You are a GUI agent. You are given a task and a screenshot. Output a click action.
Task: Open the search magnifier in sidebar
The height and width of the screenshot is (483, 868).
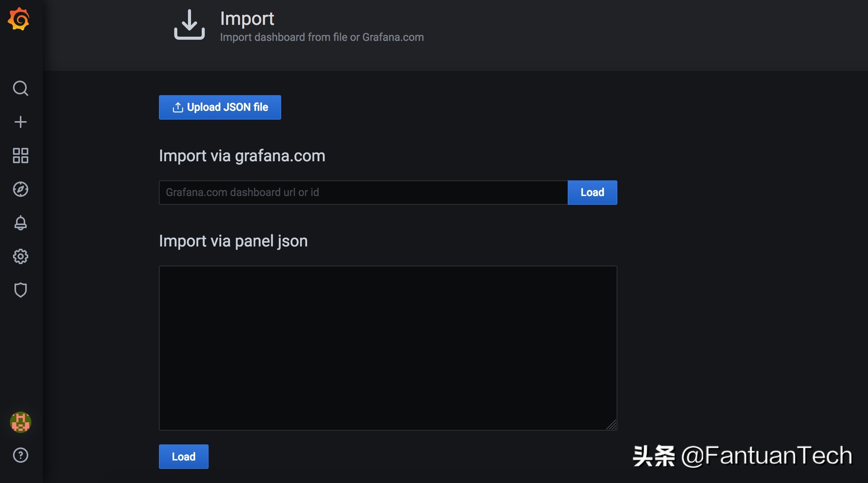pos(20,88)
